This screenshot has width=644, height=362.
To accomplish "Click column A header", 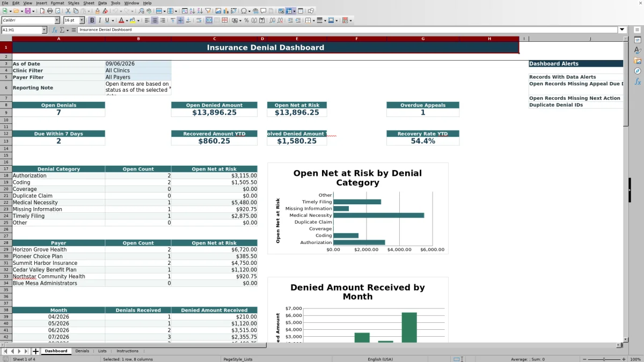I will (x=58, y=39).
